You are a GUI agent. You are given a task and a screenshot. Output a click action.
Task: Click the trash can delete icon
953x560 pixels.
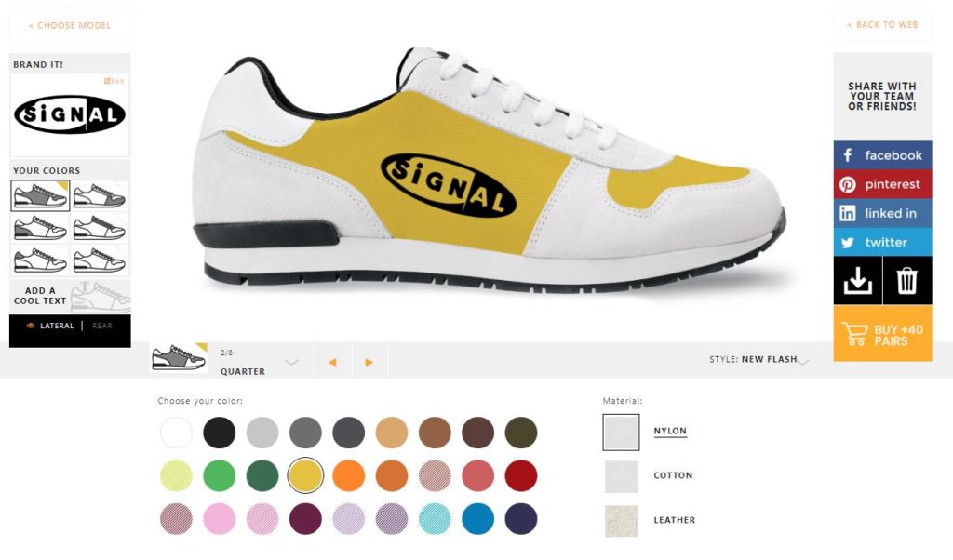(906, 281)
